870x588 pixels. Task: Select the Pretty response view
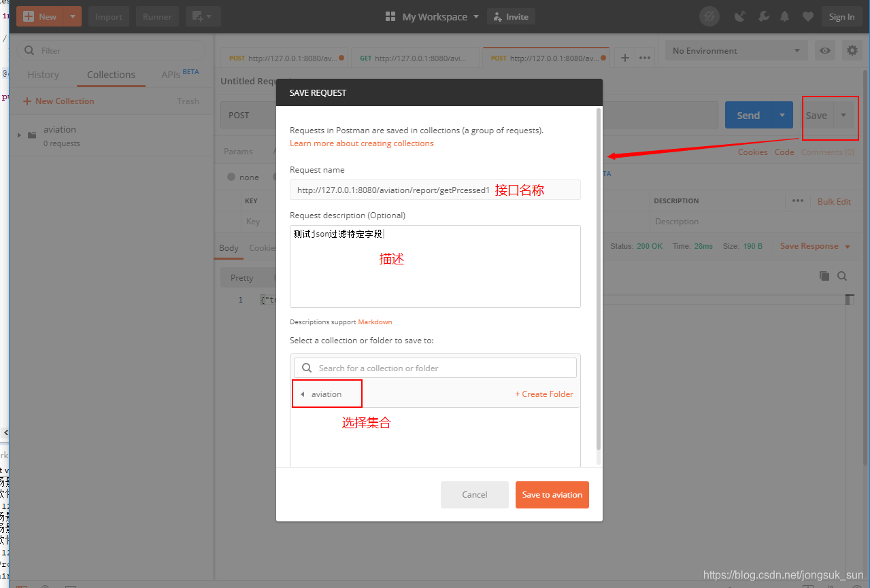(x=241, y=277)
